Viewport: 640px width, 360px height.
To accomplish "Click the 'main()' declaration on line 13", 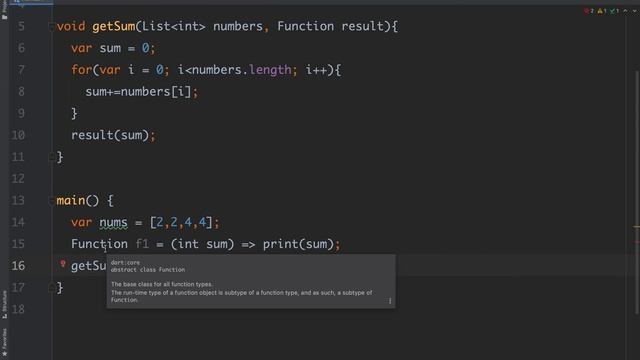I will pos(78,200).
